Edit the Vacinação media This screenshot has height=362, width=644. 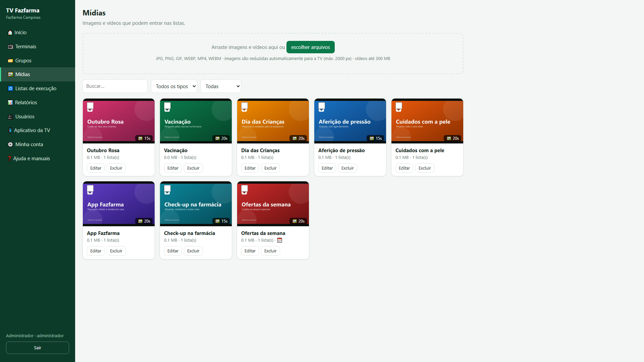pyautogui.click(x=173, y=168)
